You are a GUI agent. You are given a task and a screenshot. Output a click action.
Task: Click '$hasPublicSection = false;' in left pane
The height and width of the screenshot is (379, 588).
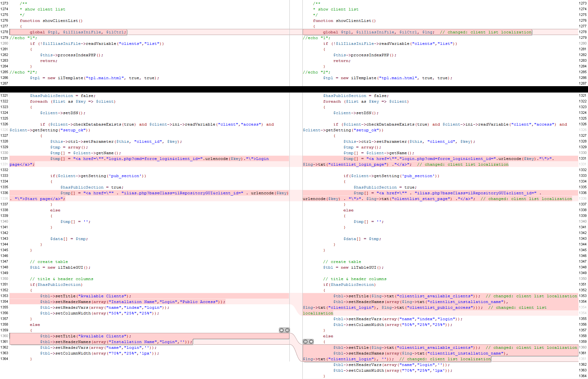pos(63,96)
